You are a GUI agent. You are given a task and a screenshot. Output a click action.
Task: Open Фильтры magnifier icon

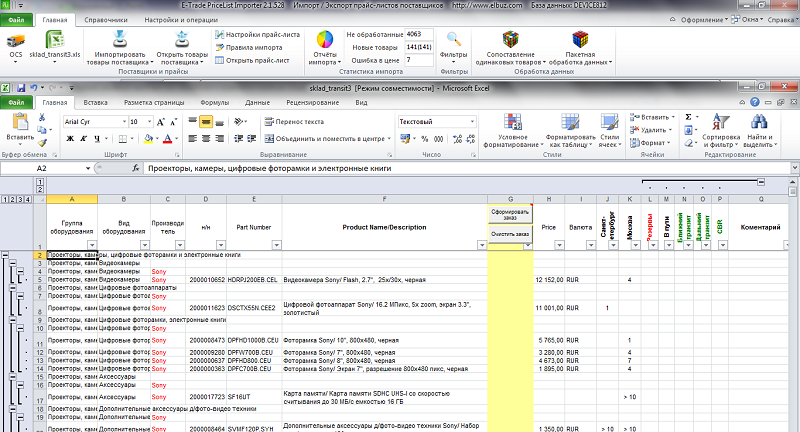coord(454,39)
